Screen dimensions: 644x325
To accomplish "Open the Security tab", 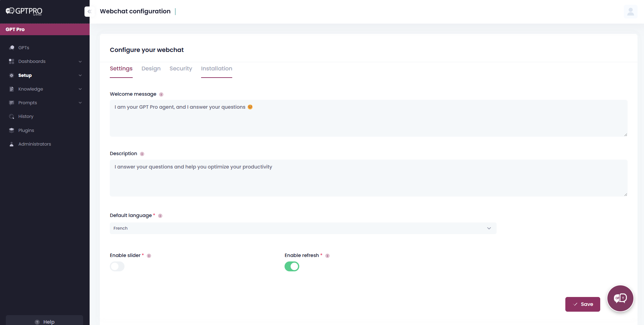I will tap(181, 68).
